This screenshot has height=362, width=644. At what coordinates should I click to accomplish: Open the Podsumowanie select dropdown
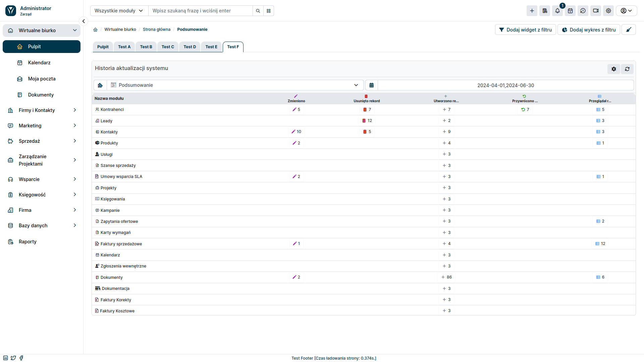pyautogui.click(x=235, y=85)
